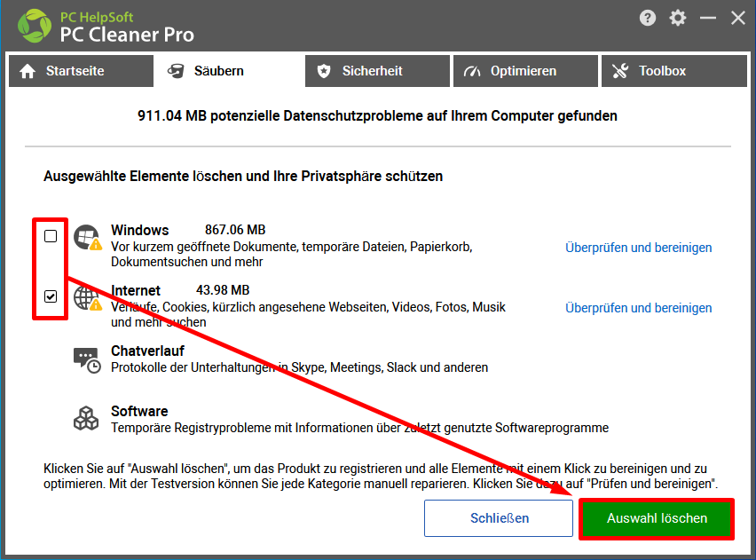Screen dimensions: 756x560
Task: Click the Windows category icon
Action: pos(87,237)
